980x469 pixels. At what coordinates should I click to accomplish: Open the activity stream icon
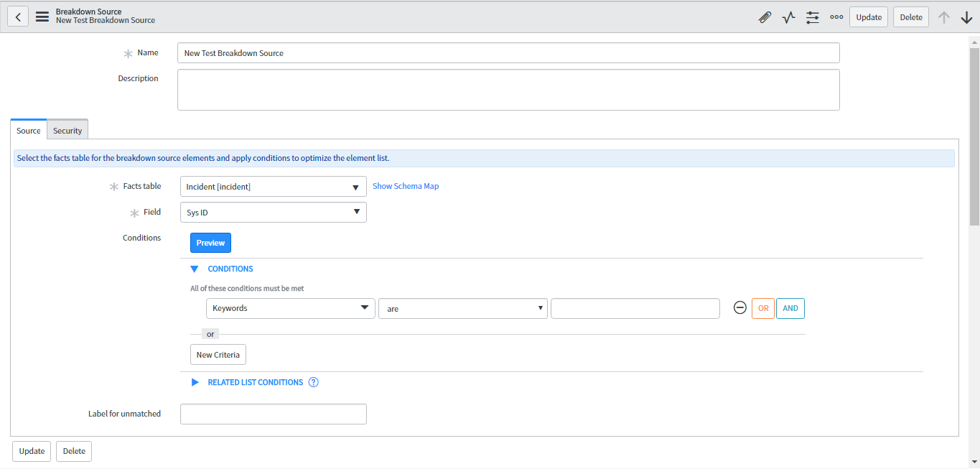point(788,17)
